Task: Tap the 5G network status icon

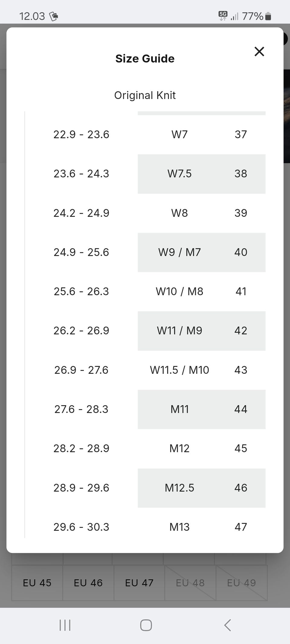Action: point(223,16)
